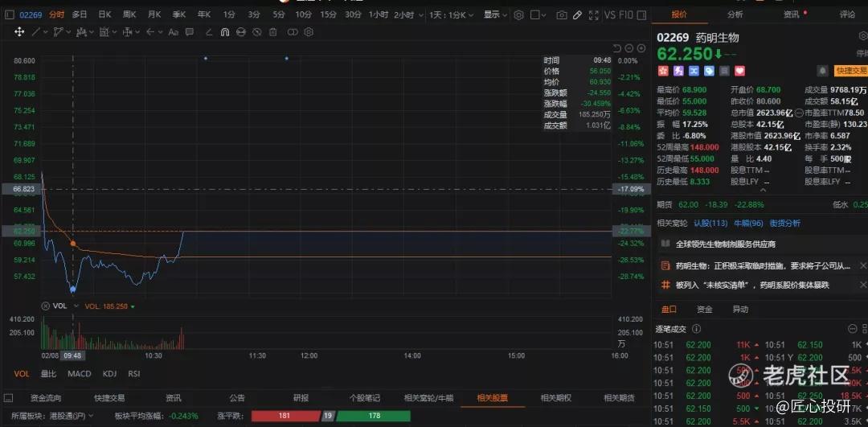Open chart settings gear next to 显示

point(518,15)
